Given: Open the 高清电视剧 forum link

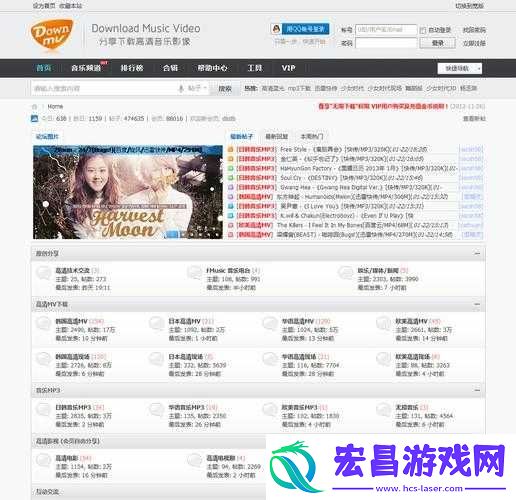Looking at the screenshot, I should click(221, 458).
